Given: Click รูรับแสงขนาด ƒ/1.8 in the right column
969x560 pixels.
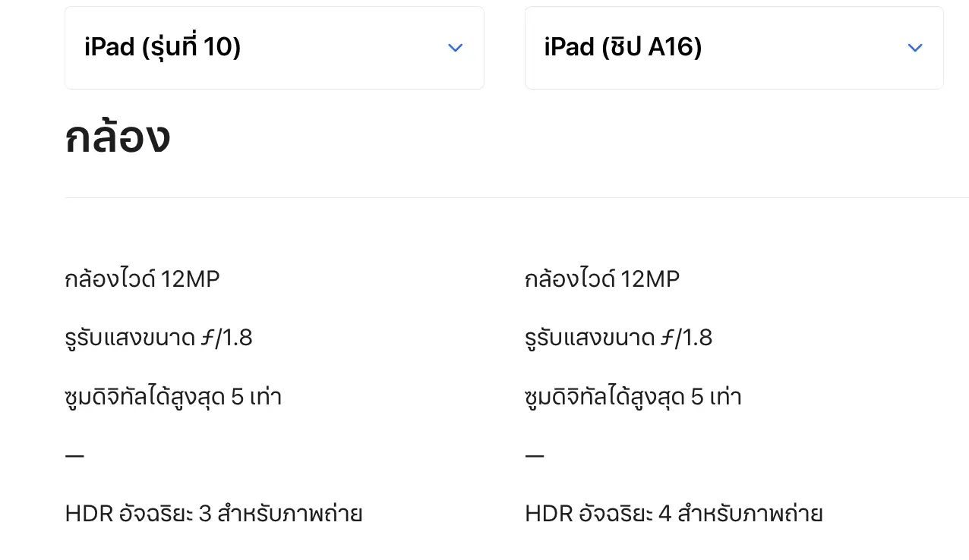Looking at the screenshot, I should click(618, 338).
